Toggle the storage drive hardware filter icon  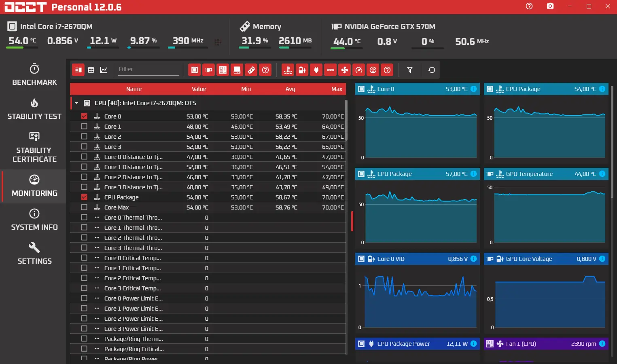pos(237,70)
